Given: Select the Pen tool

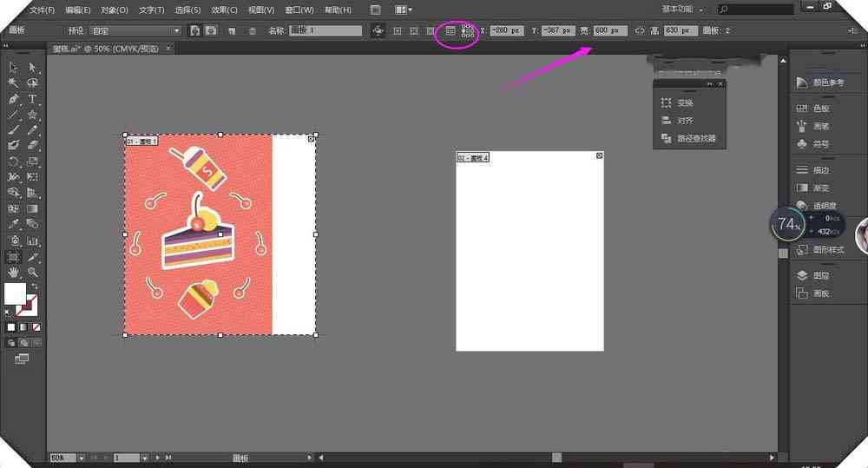Looking at the screenshot, I should [x=13, y=99].
